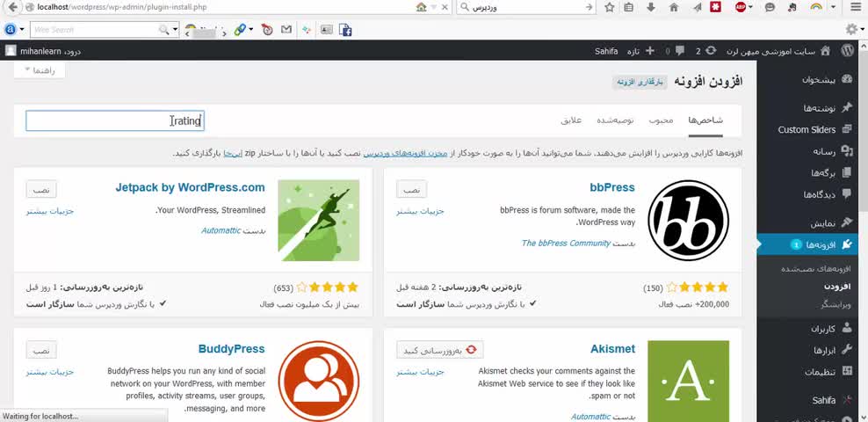Screen dimensions: 868x422
Task: Open the Firefox hamburger menu
Action: coord(856,7)
